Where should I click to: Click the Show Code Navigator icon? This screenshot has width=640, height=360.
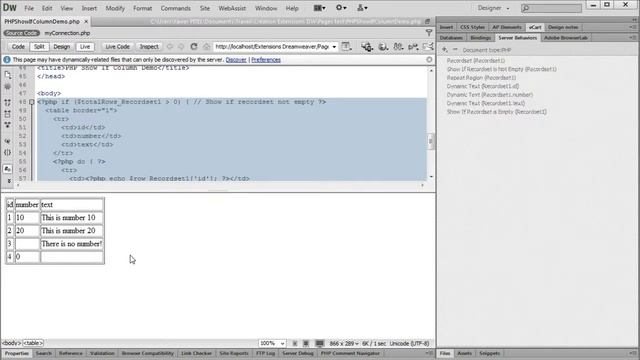tap(7, 87)
